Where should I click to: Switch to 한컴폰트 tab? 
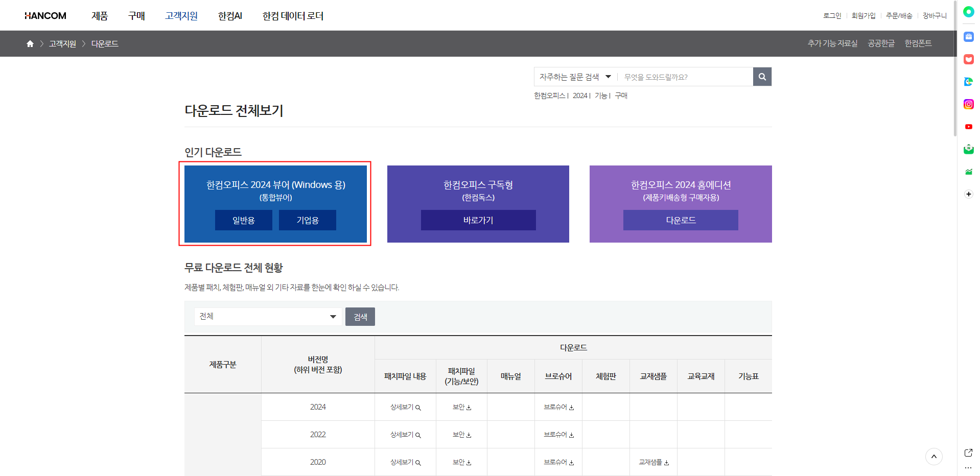point(918,43)
